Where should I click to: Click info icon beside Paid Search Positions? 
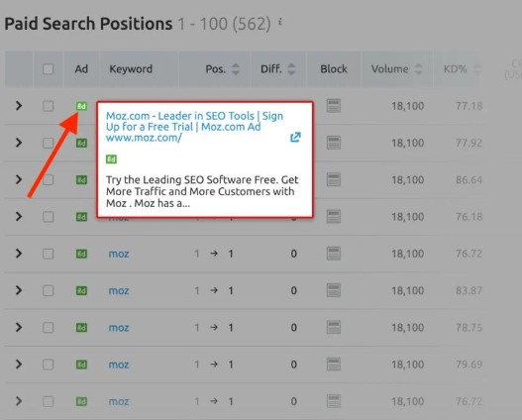click(280, 22)
